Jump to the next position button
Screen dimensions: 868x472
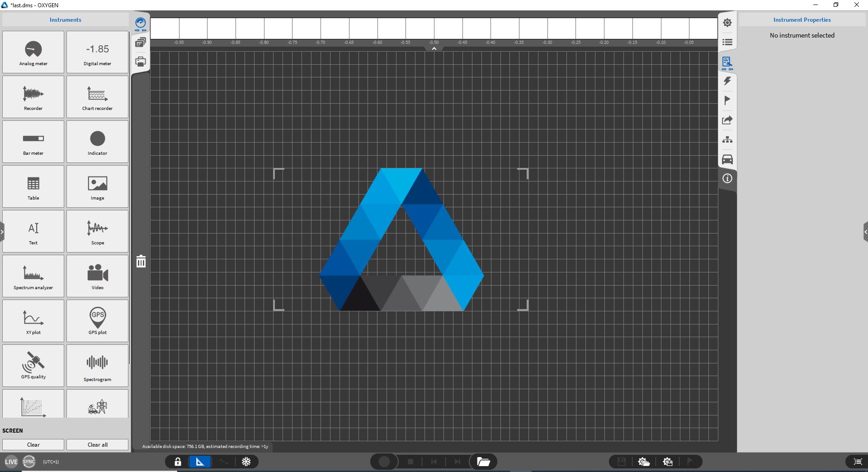458,462
